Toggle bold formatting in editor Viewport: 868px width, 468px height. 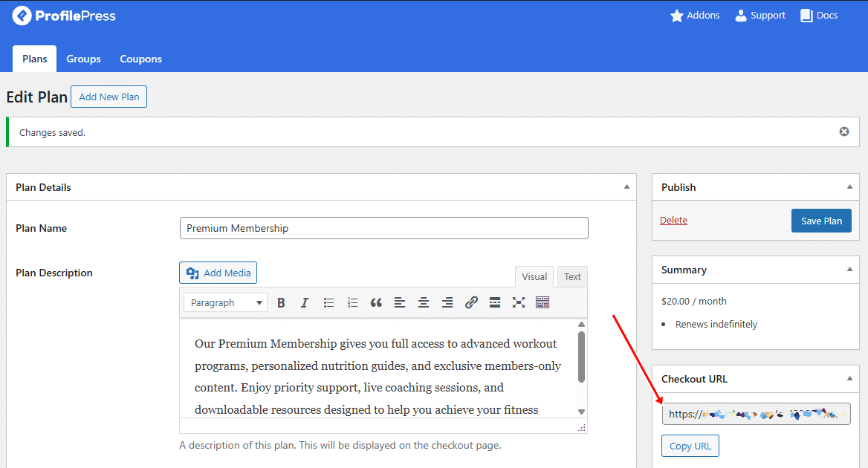tap(281, 302)
